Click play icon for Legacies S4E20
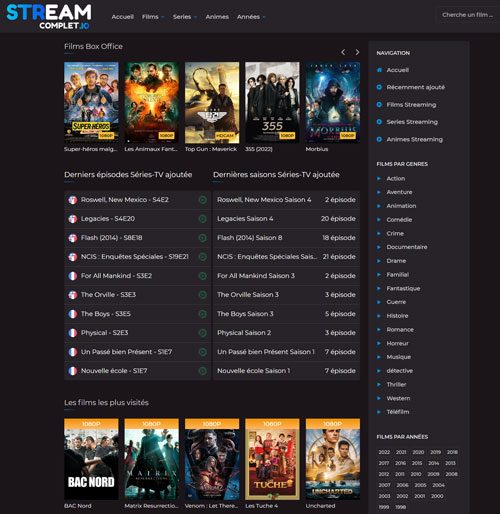Image resolution: width=500 pixels, height=514 pixels. [202, 219]
